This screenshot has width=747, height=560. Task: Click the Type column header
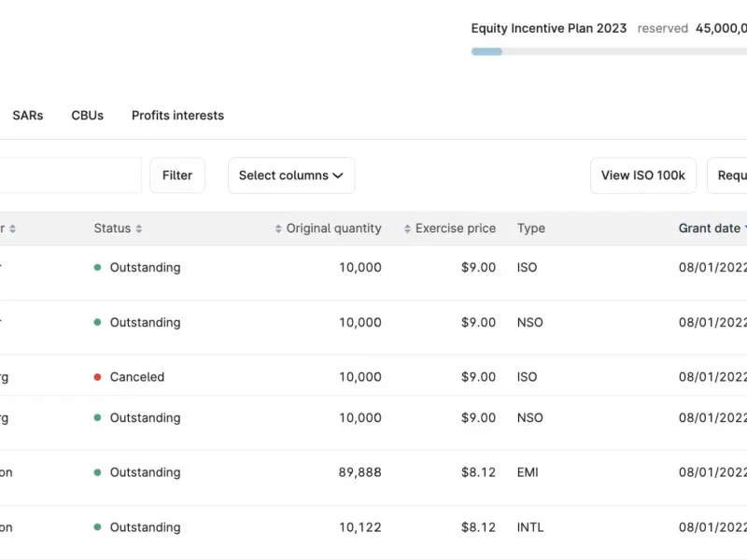coord(531,228)
